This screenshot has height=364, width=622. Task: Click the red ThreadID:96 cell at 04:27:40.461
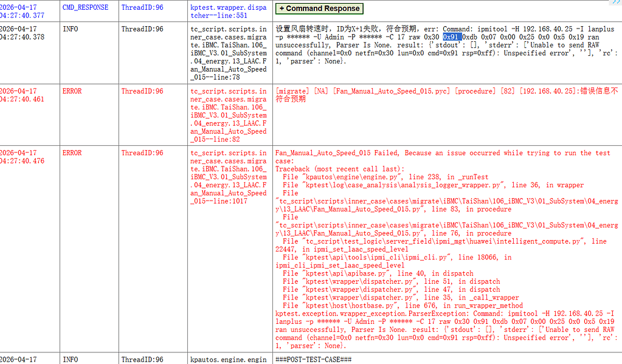tap(142, 91)
